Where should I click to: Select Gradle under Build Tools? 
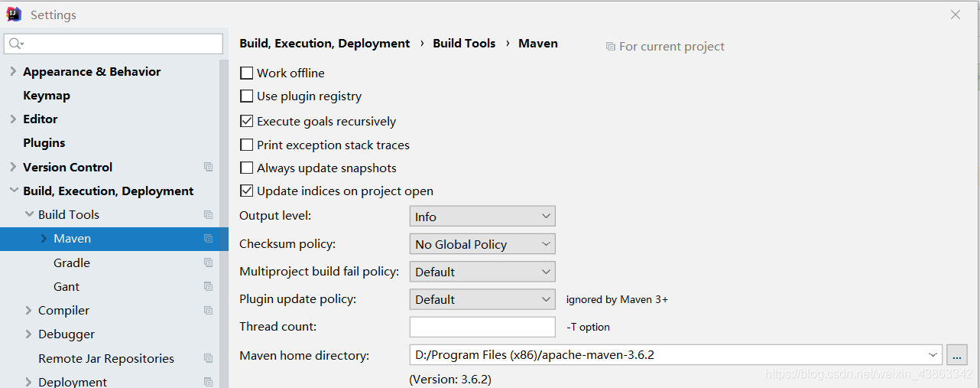click(72, 262)
